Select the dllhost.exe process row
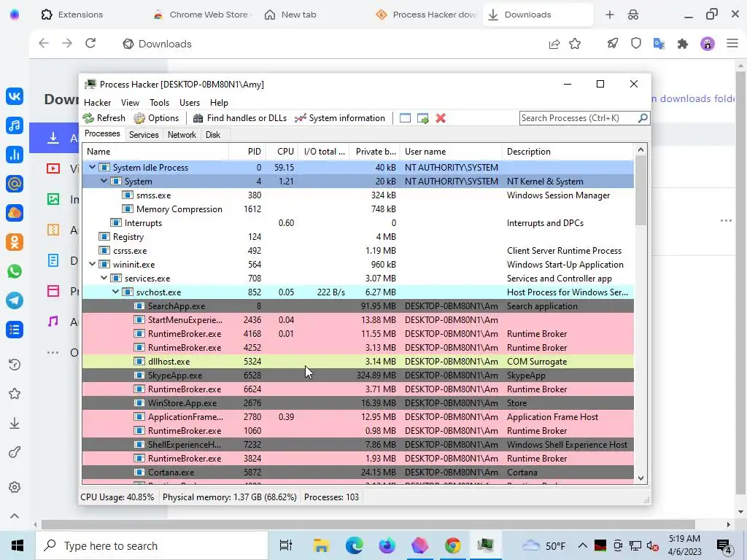Screen dimensions: 747x560 click(357, 362)
